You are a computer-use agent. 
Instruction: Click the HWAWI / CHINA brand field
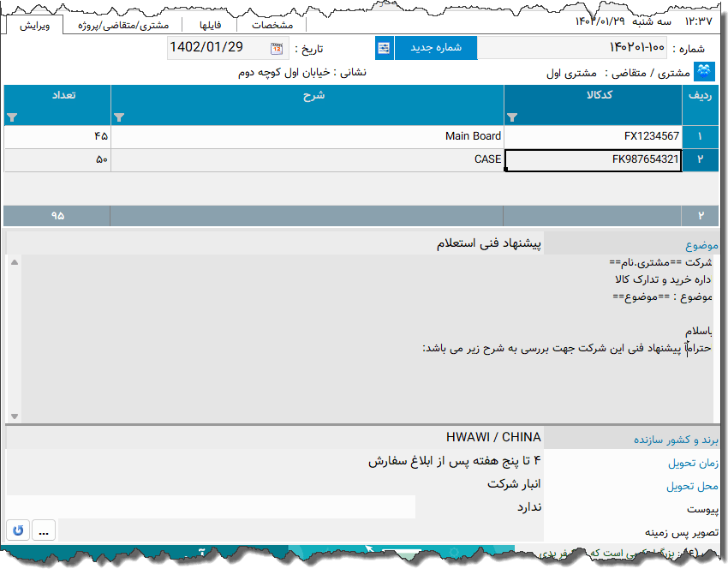(x=492, y=437)
